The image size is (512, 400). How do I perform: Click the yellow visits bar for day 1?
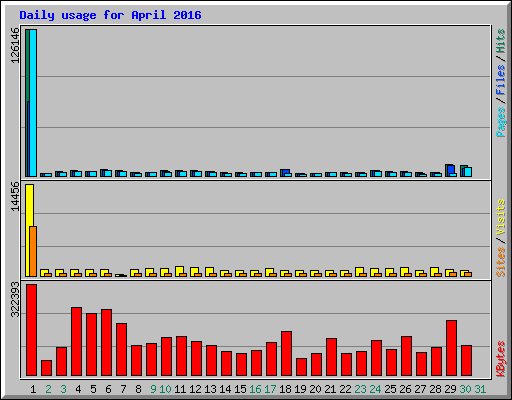tap(29, 230)
